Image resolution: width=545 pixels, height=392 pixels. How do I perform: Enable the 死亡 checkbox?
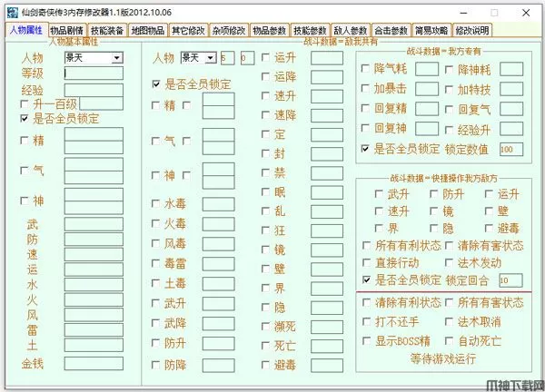[265, 346]
